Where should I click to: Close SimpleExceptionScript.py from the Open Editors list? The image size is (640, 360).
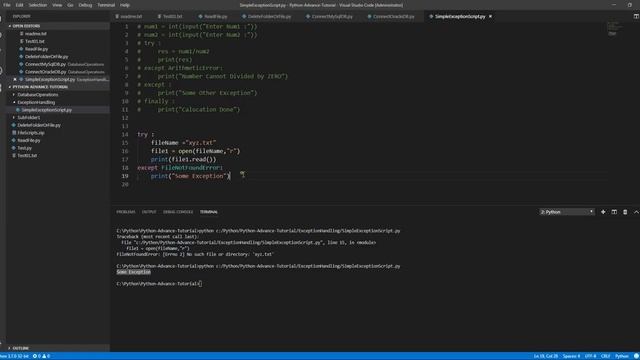[x=15, y=79]
